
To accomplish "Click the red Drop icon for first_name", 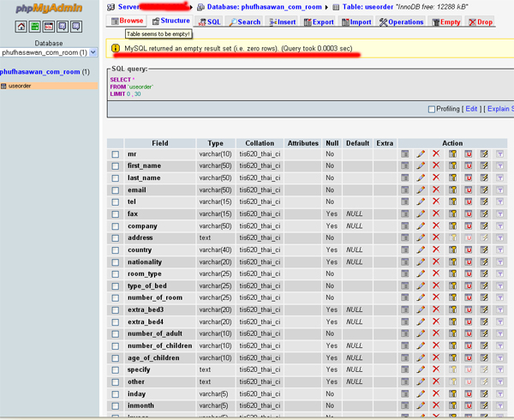I will point(436,165).
